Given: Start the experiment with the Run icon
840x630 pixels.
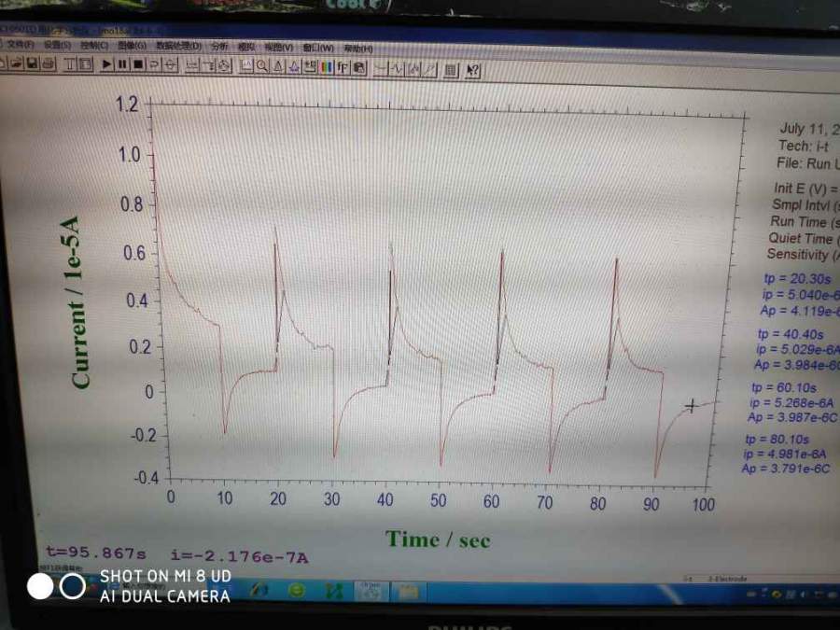Looking at the screenshot, I should pos(107,64).
